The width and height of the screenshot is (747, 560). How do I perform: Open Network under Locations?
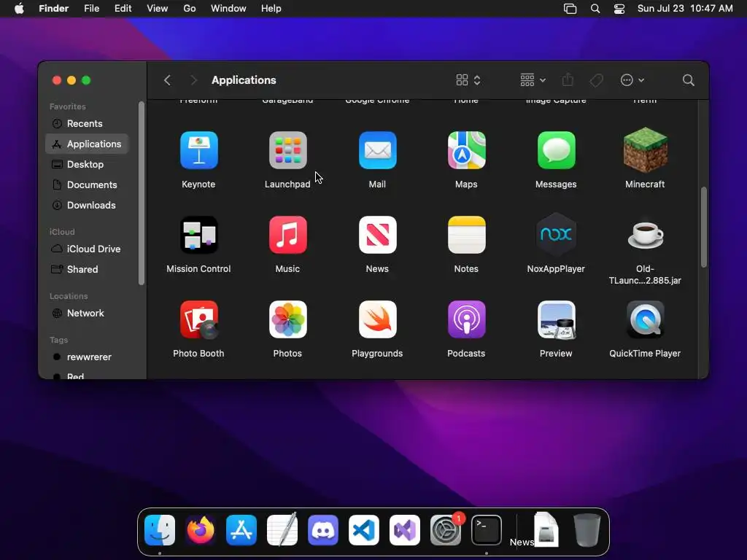click(87, 314)
